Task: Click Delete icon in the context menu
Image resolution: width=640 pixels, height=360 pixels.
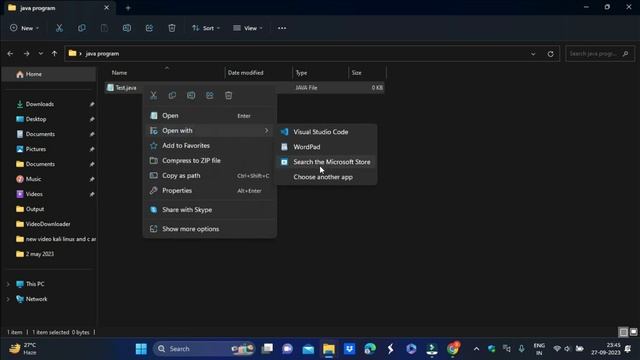Action: pyautogui.click(x=229, y=96)
